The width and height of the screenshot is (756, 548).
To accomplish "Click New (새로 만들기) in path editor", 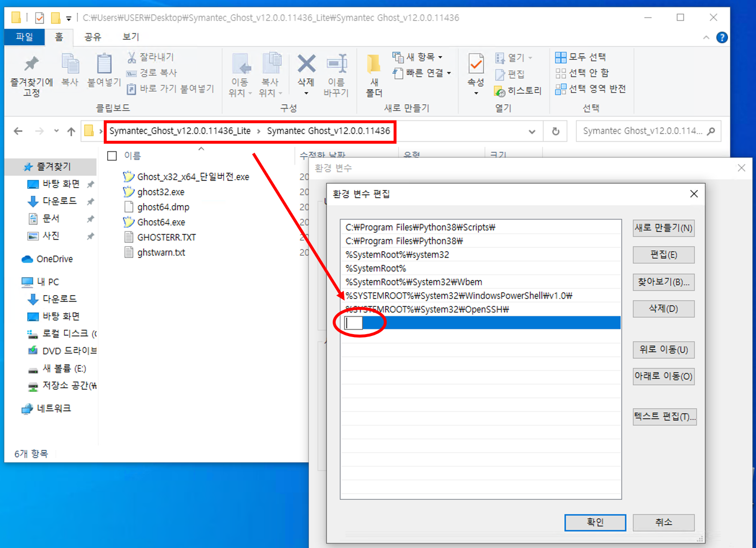I will [x=663, y=228].
